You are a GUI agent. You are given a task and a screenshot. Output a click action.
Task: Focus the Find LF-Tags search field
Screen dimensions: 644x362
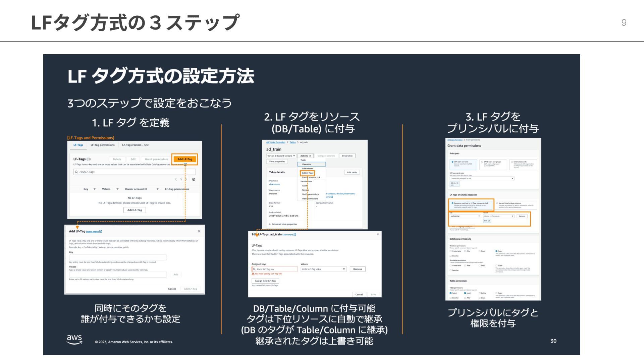pos(134,172)
